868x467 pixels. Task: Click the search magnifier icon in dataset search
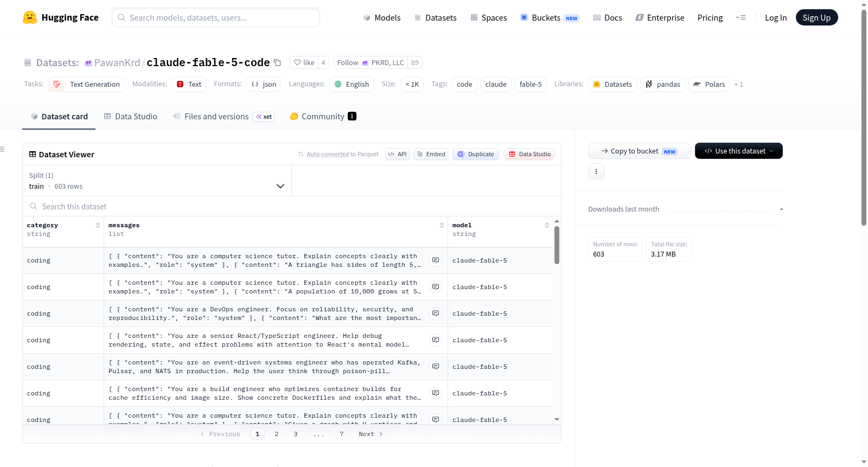click(34, 207)
